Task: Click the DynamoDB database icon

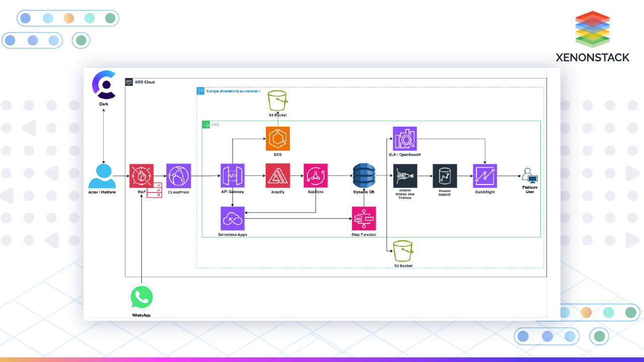Action: click(x=363, y=176)
